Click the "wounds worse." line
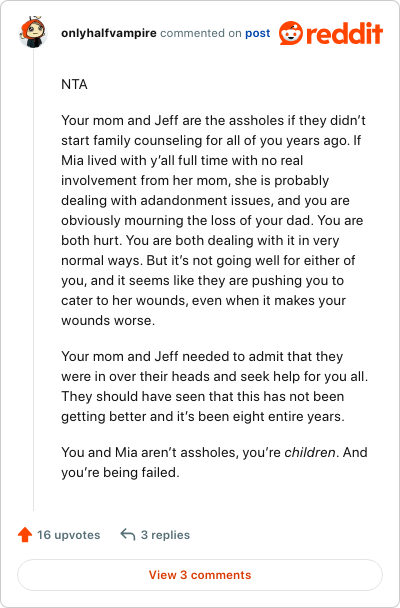Image resolution: width=400 pixels, height=608 pixels. point(108,321)
